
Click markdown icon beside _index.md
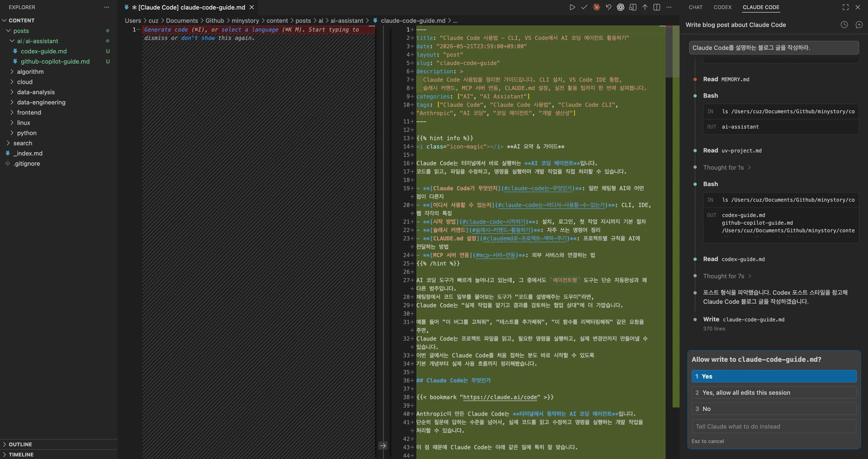click(x=8, y=153)
